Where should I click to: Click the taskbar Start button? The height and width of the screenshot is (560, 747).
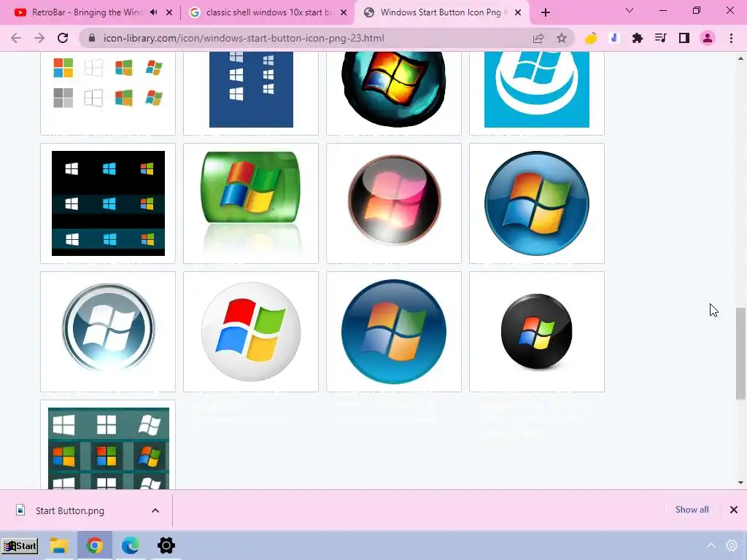[20, 545]
